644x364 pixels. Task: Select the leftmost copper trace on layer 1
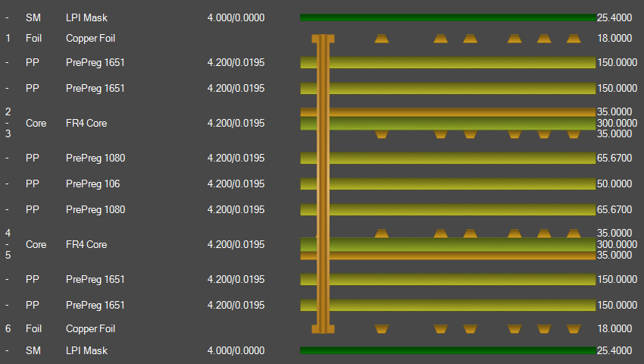pos(381,38)
